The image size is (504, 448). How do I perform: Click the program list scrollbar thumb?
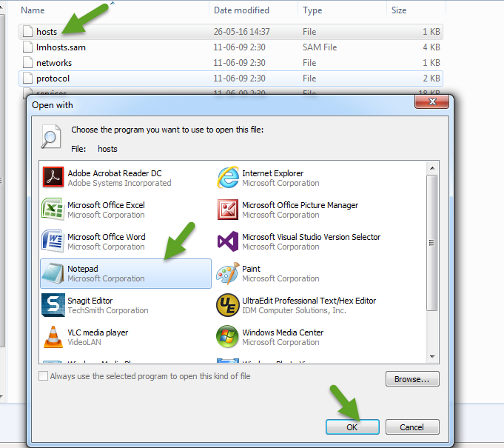tap(432, 243)
